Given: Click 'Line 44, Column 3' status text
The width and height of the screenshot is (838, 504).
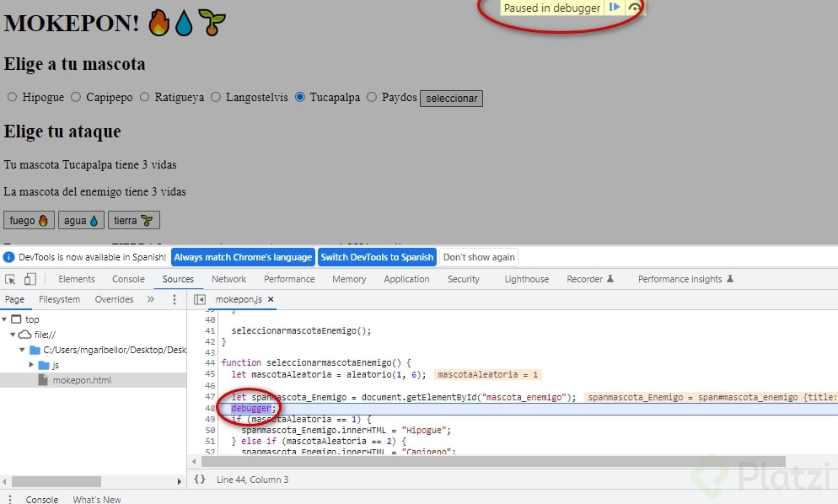Looking at the screenshot, I should (252, 480).
